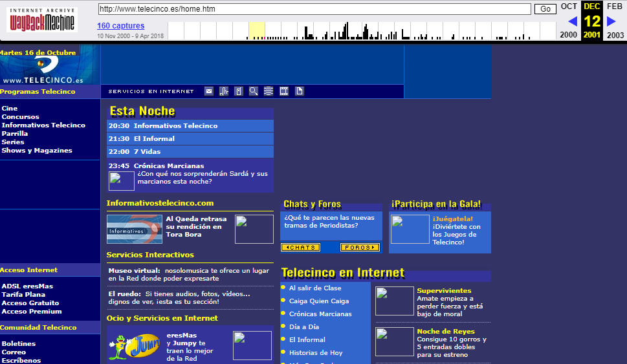Open Historias de Hoy link
Image resolution: width=627 pixels, height=364 pixels.
tap(316, 353)
